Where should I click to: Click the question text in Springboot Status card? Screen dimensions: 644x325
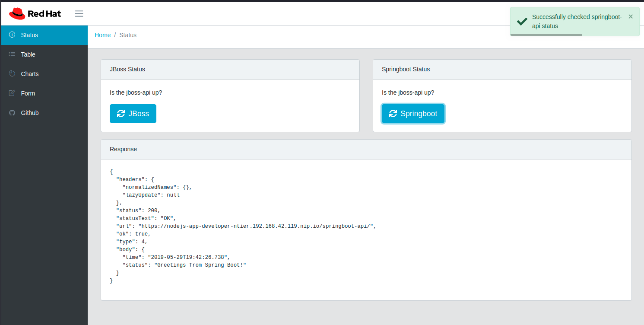pos(408,92)
